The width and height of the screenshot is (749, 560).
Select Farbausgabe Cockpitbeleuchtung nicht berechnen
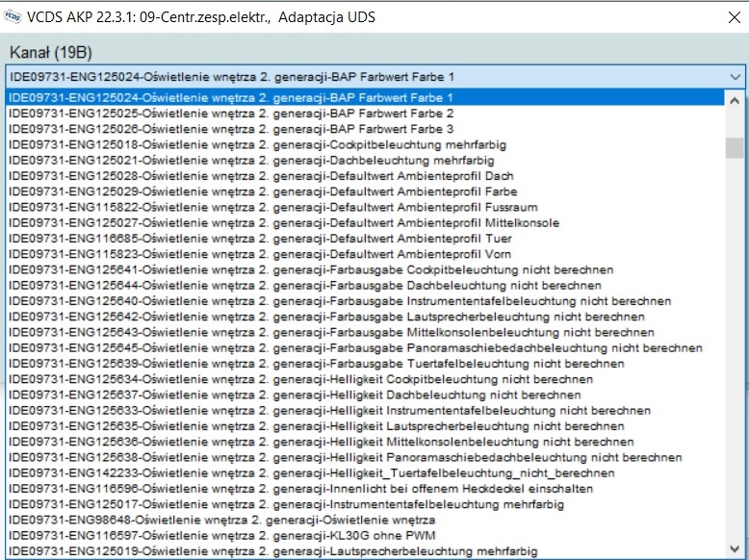coord(310,269)
